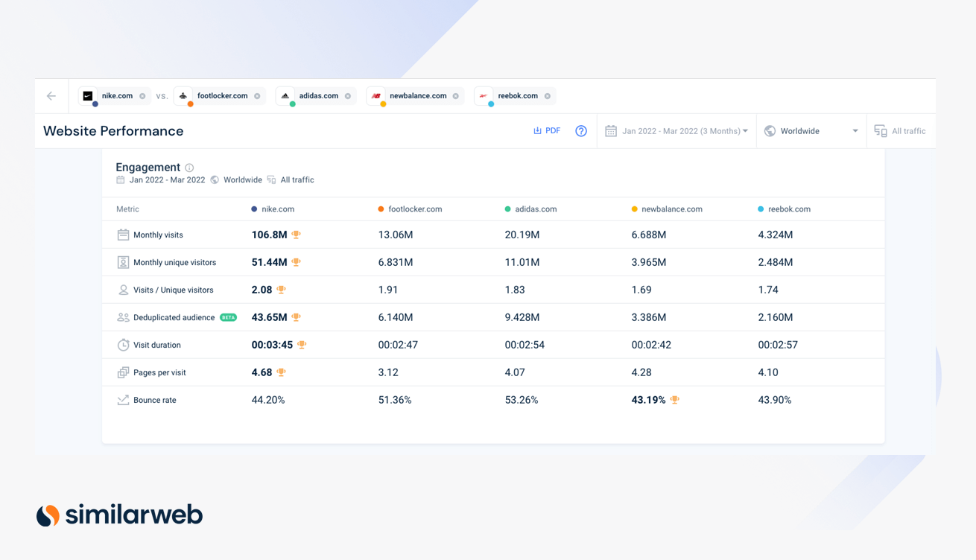Screen dimensions: 976x560
Task: Click footlocker.com monthly visits 13.06M
Action: (x=396, y=235)
